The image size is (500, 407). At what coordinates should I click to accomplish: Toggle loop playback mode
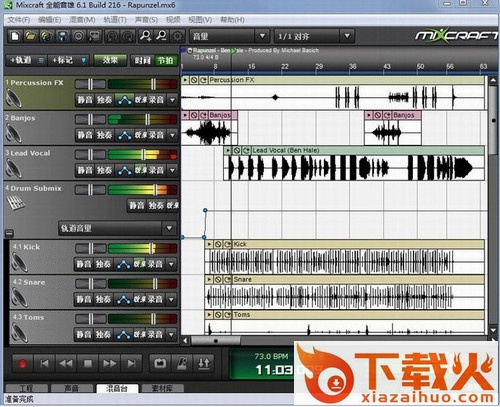[160, 363]
